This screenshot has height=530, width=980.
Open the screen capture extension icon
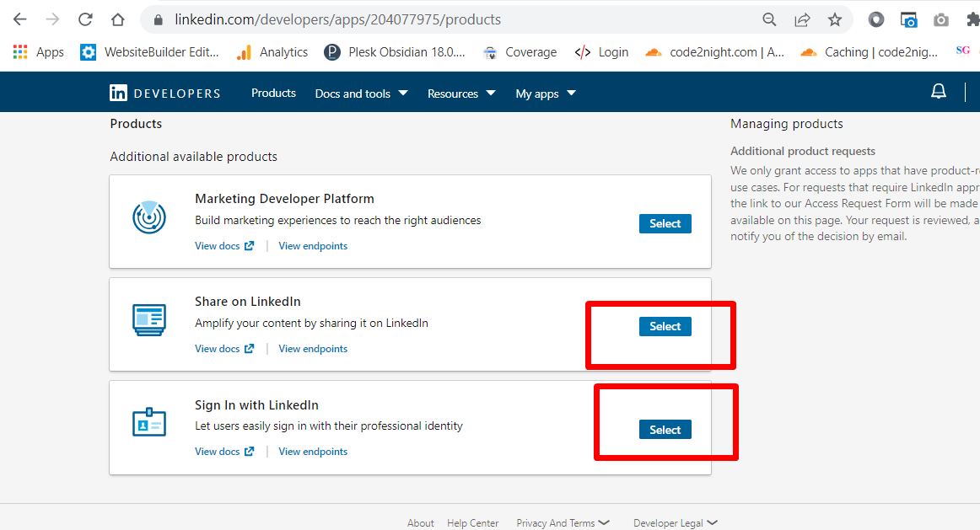[908, 20]
